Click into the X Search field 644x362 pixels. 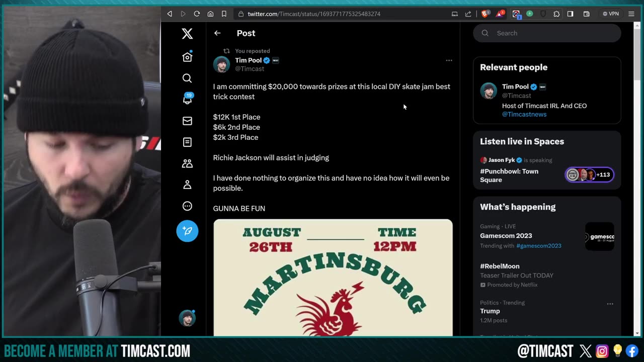coord(547,33)
